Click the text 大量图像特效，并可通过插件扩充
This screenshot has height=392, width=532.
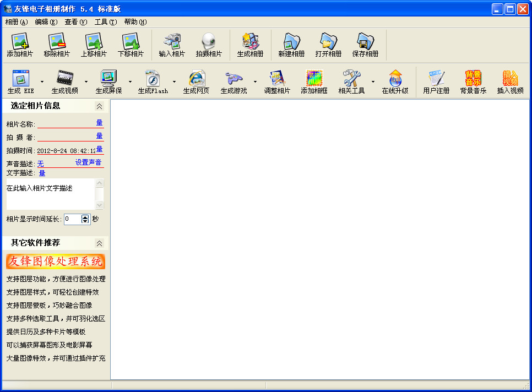point(56,358)
